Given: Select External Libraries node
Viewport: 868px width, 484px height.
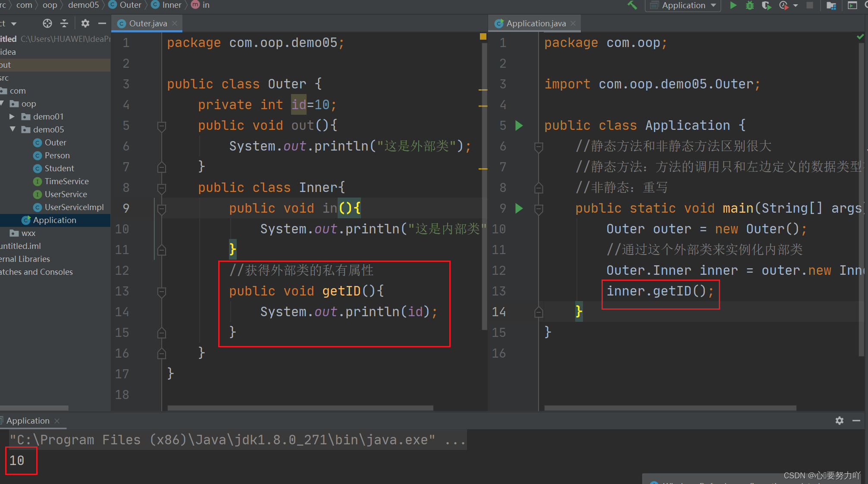Looking at the screenshot, I should [25, 259].
